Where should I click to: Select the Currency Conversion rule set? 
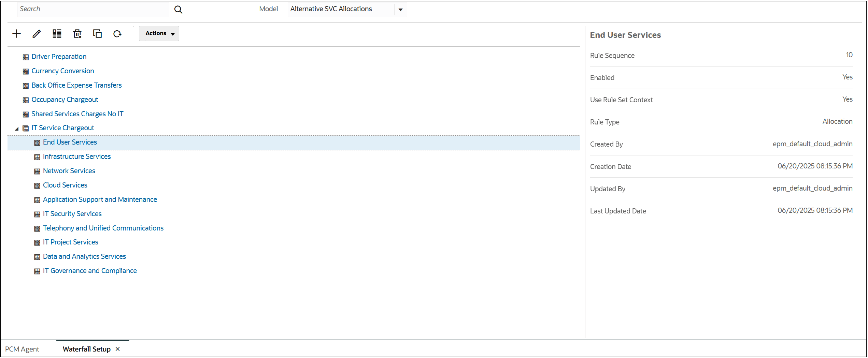[63, 71]
